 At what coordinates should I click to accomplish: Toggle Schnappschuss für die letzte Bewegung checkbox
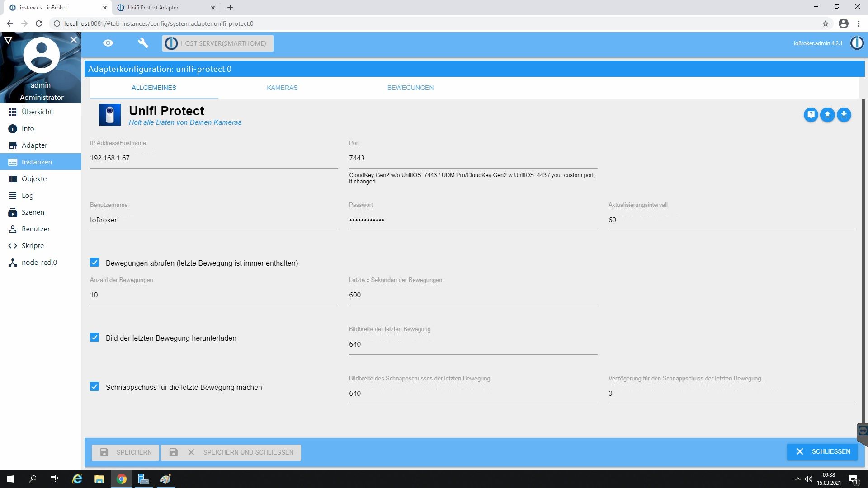pyautogui.click(x=94, y=387)
